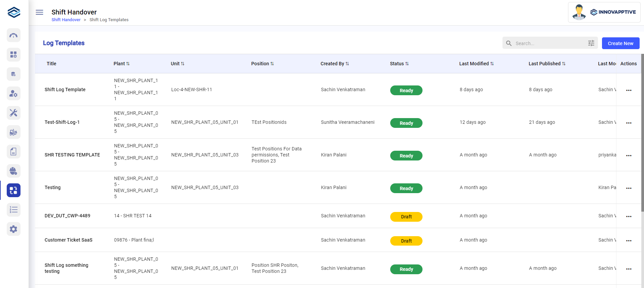Open the user profile avatar at top right
Viewport: 644px width, 288px height.
579,12
